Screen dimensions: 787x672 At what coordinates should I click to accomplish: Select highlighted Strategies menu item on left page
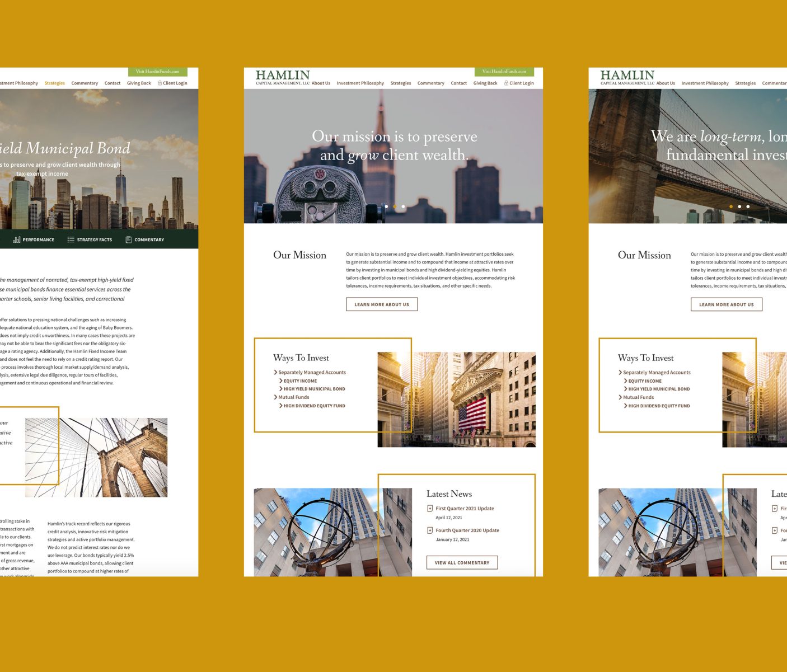pos(54,83)
